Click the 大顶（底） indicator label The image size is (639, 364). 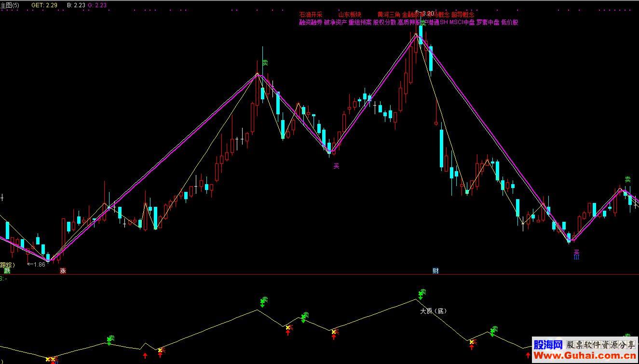[433, 311]
